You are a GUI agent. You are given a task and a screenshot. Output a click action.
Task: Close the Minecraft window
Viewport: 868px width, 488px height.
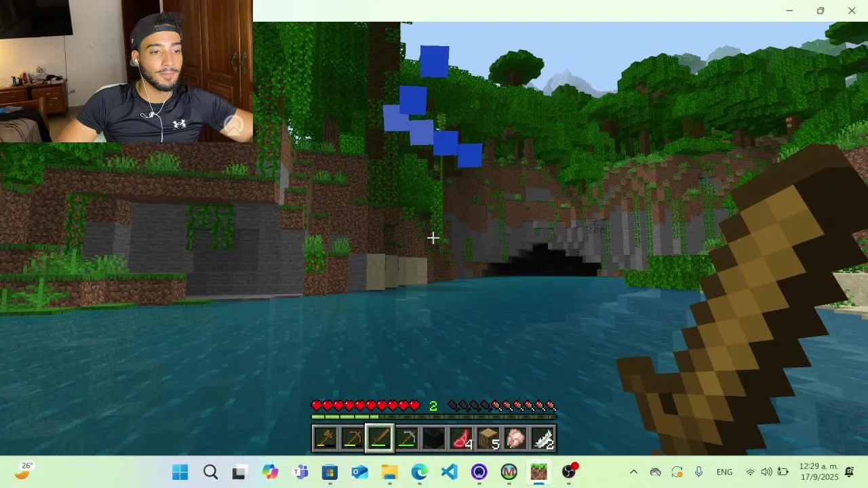852,11
